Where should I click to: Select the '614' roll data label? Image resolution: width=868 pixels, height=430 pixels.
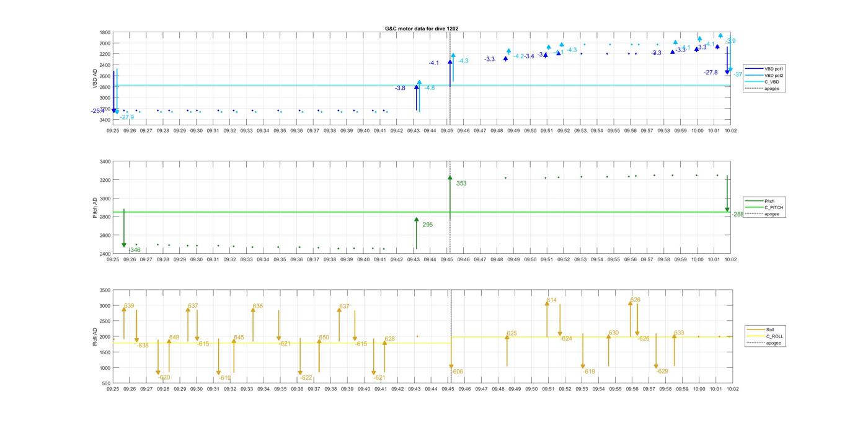coord(552,300)
